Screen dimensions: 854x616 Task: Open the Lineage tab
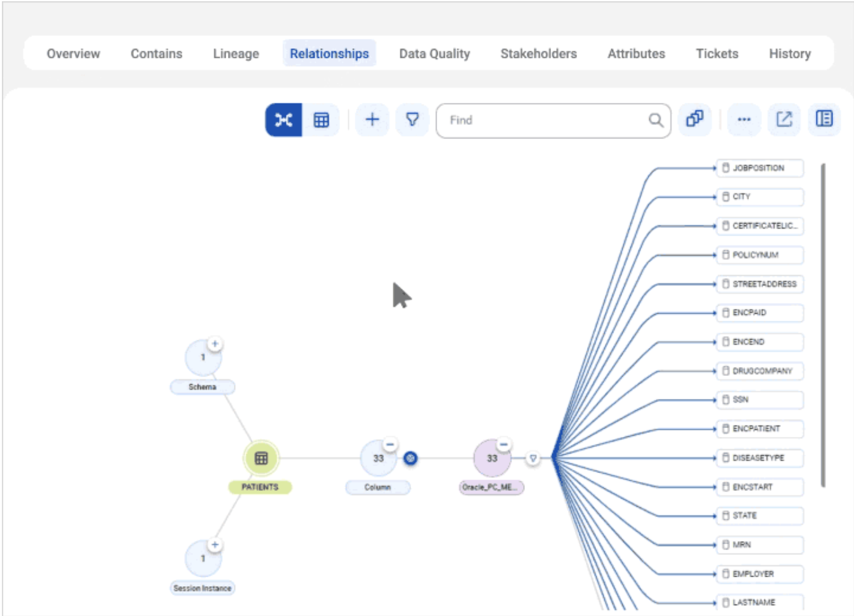pyautogui.click(x=236, y=54)
